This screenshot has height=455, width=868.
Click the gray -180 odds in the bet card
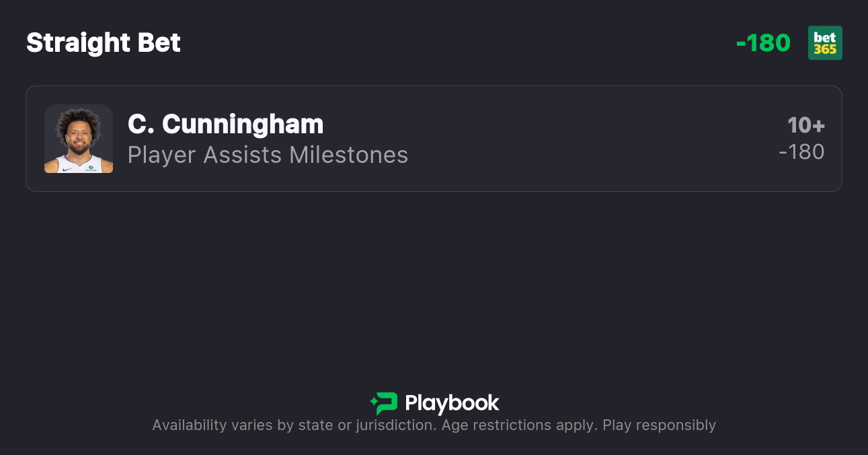[x=801, y=152]
